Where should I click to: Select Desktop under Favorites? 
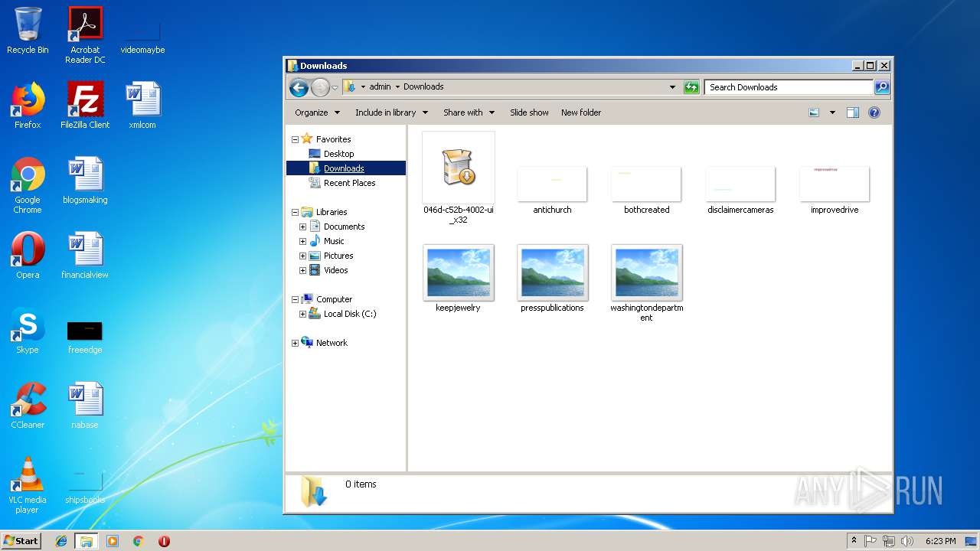[x=331, y=154]
